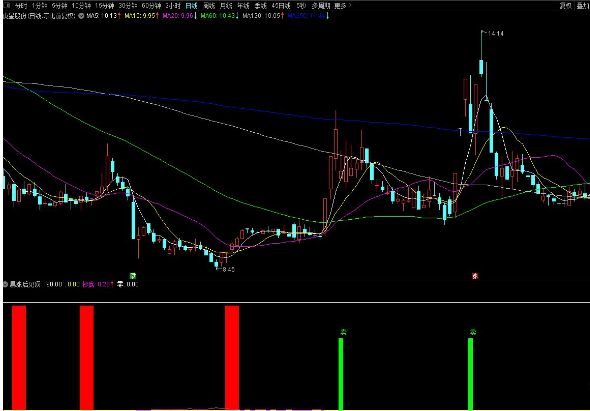This screenshot has width=590, height=411.
Task: Open sub-indicator settings gear beside 黑金启动点
Action: [x=5, y=284]
